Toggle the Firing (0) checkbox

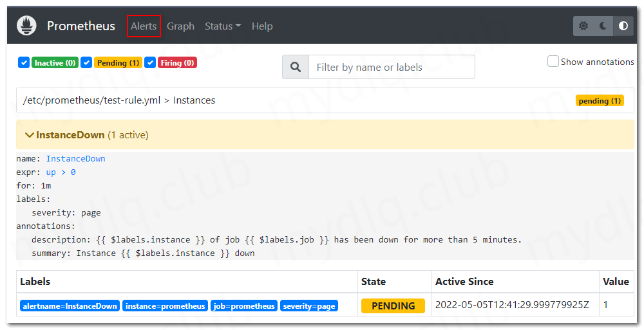[x=150, y=63]
